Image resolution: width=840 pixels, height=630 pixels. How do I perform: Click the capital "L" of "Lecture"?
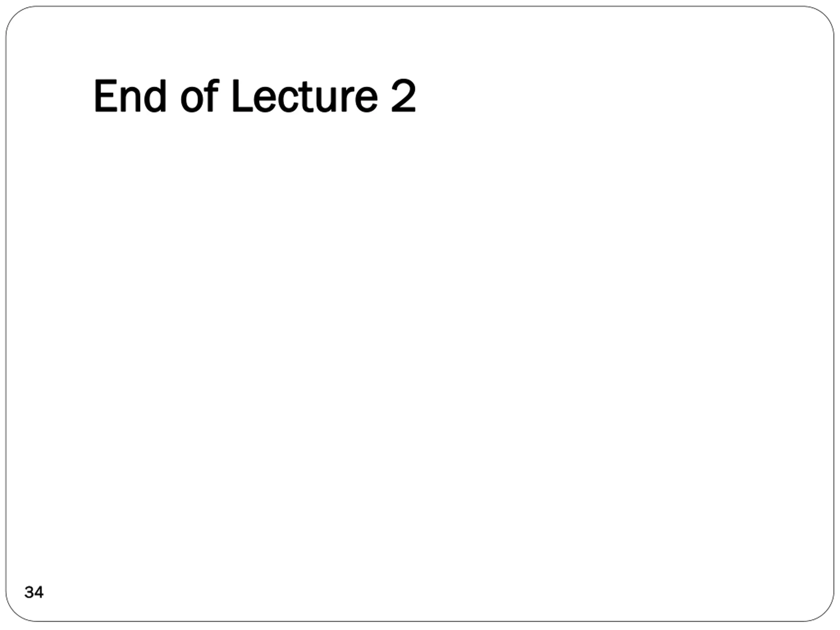[x=241, y=96]
